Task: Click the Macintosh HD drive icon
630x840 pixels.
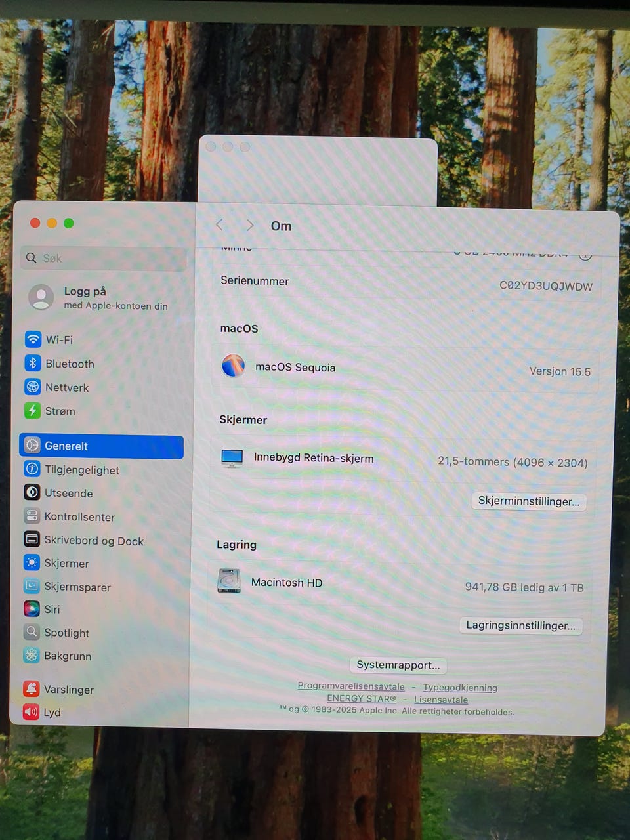Action: pos(229,581)
